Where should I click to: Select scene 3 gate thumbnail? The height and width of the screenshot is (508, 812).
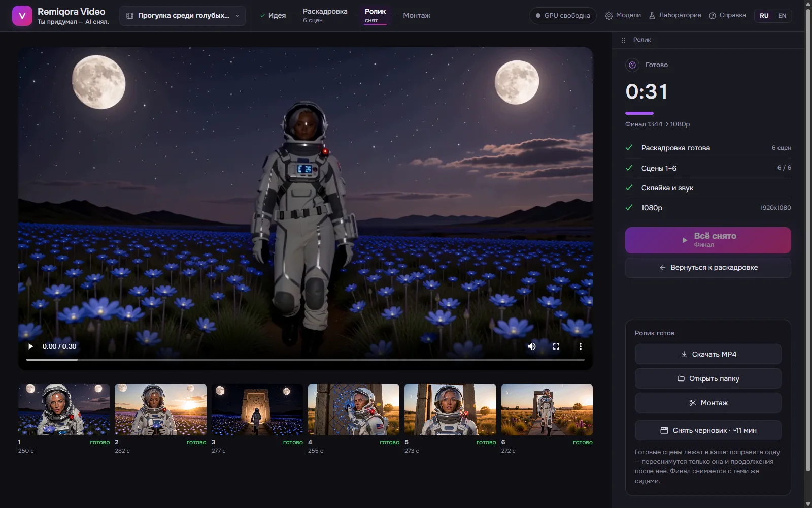click(257, 409)
